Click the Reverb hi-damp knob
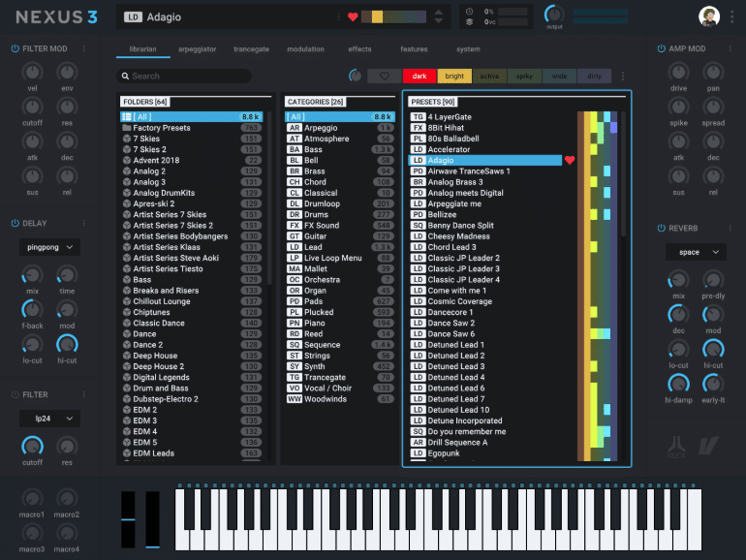Viewport: 746px width, 560px height. (678, 384)
